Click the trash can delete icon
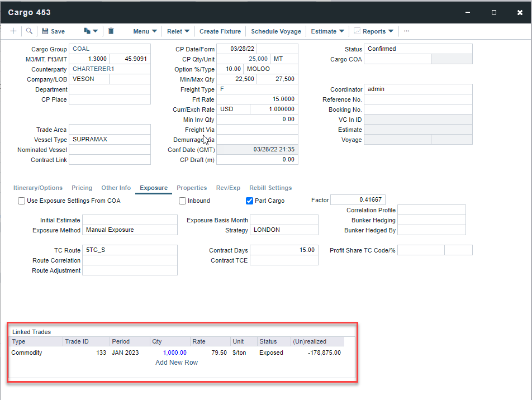532x400 pixels. (x=111, y=31)
